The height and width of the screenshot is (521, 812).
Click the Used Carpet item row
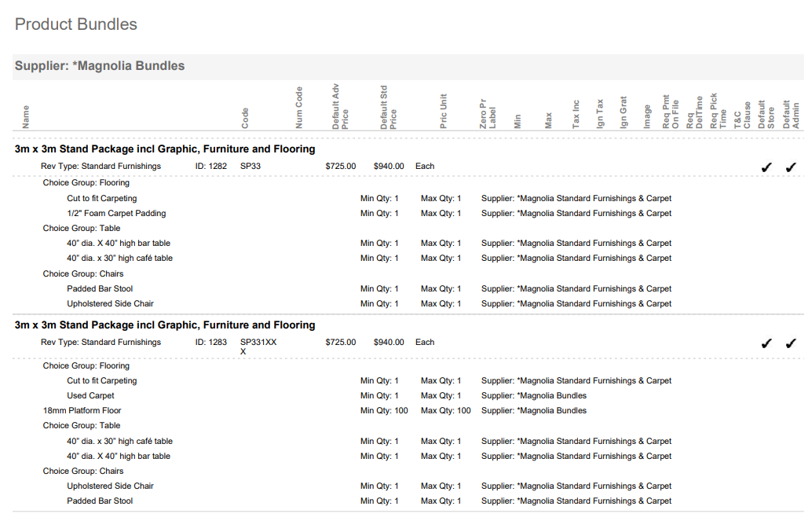90,396
